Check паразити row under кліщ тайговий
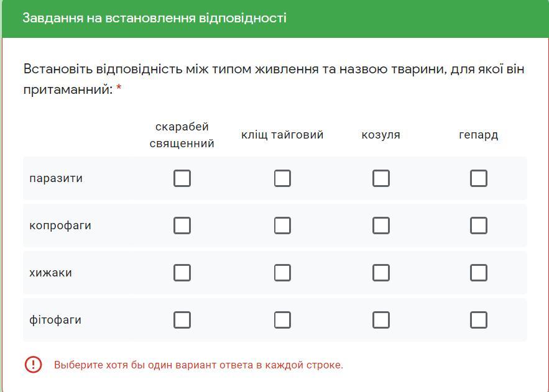 [x=282, y=178]
